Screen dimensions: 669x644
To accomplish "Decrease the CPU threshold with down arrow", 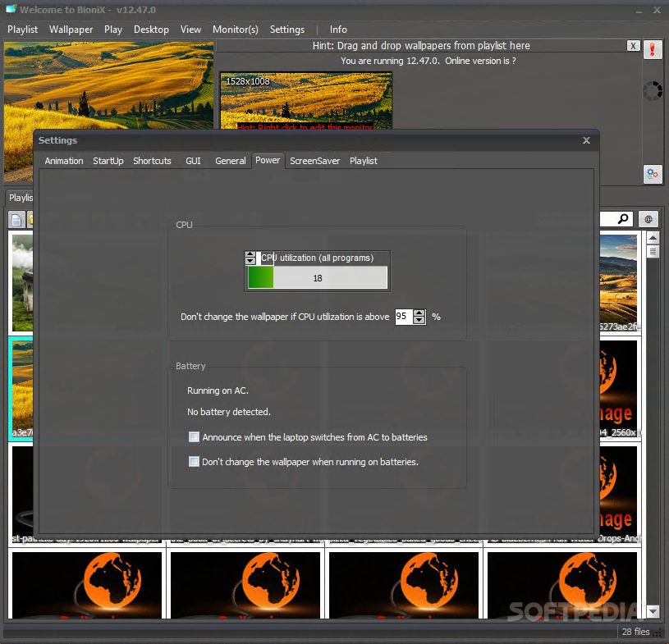I will 419,320.
